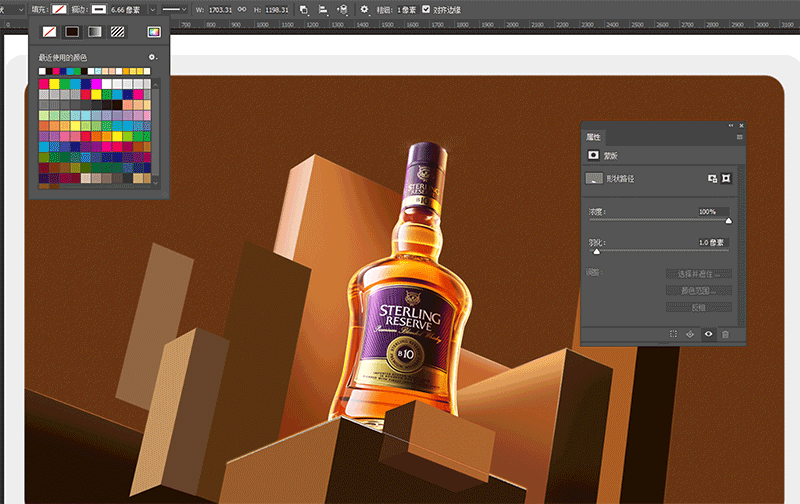This screenshot has width=800, height=504.
Task: Edit the W width value 1703.31
Action: click(x=220, y=10)
